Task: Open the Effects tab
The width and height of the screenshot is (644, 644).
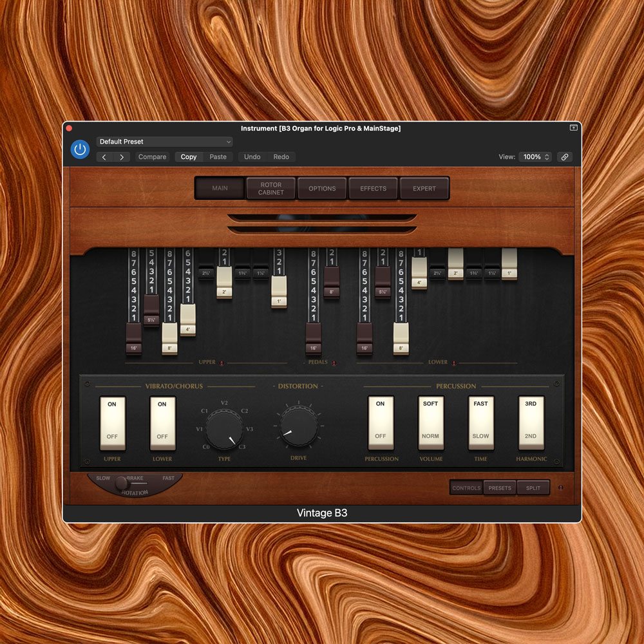Action: (373, 189)
